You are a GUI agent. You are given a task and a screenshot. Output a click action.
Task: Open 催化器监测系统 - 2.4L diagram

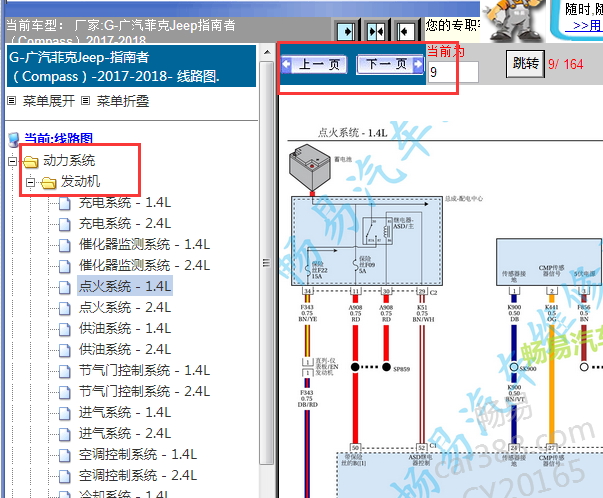pyautogui.click(x=145, y=265)
